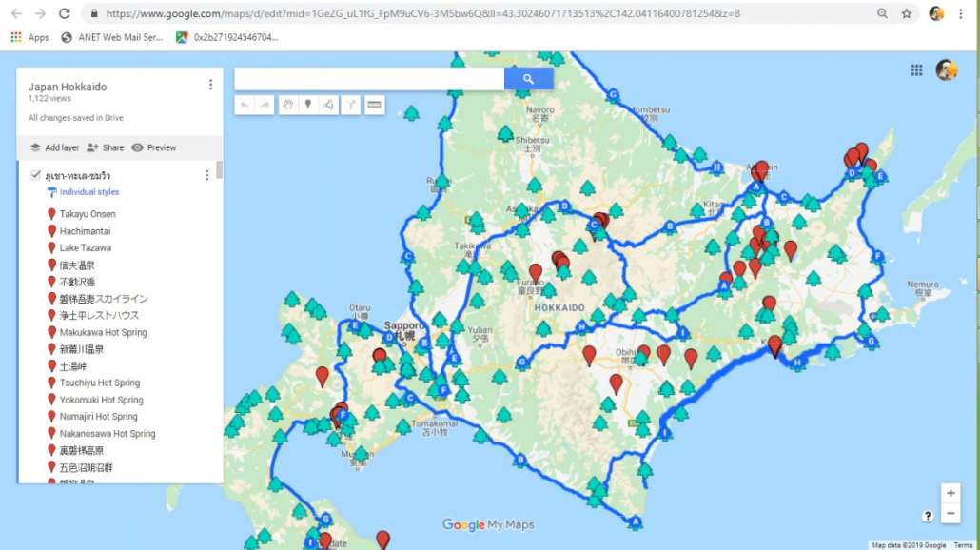Click inside the map search field
Image resolution: width=980 pixels, height=550 pixels.
click(369, 79)
